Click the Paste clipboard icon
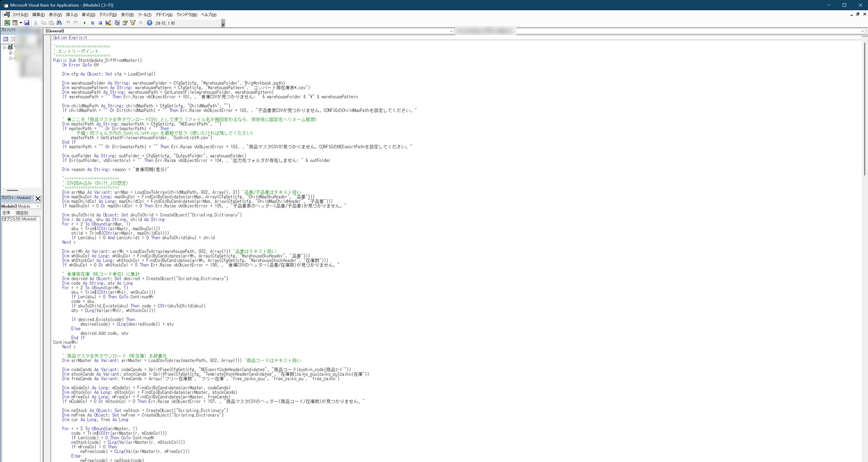The height and width of the screenshot is (462, 868). [51, 23]
